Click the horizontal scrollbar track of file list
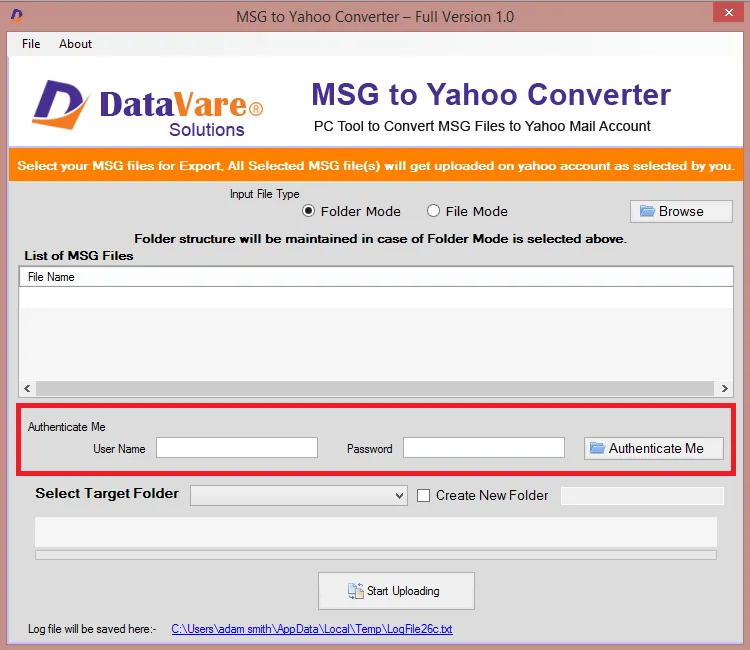The width and height of the screenshot is (750, 650). point(375,388)
